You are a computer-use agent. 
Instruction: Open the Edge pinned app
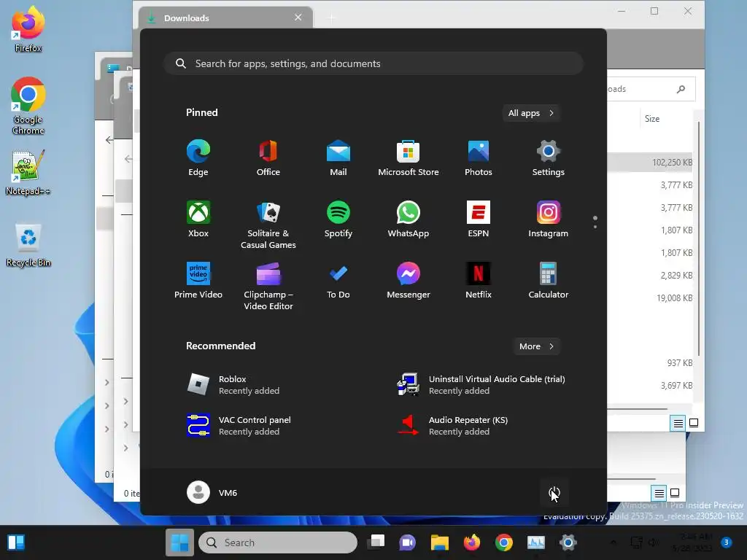(198, 157)
